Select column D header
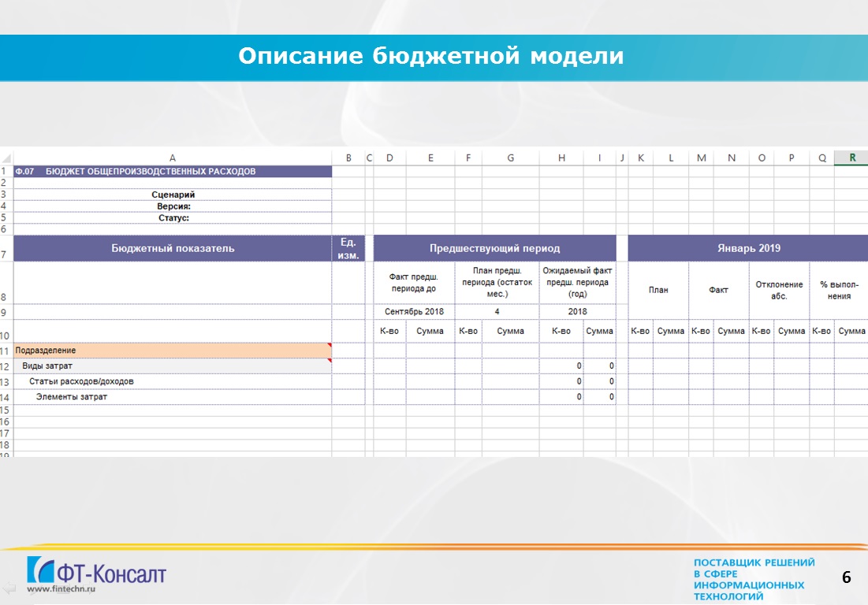868x605 pixels. pyautogui.click(x=389, y=158)
